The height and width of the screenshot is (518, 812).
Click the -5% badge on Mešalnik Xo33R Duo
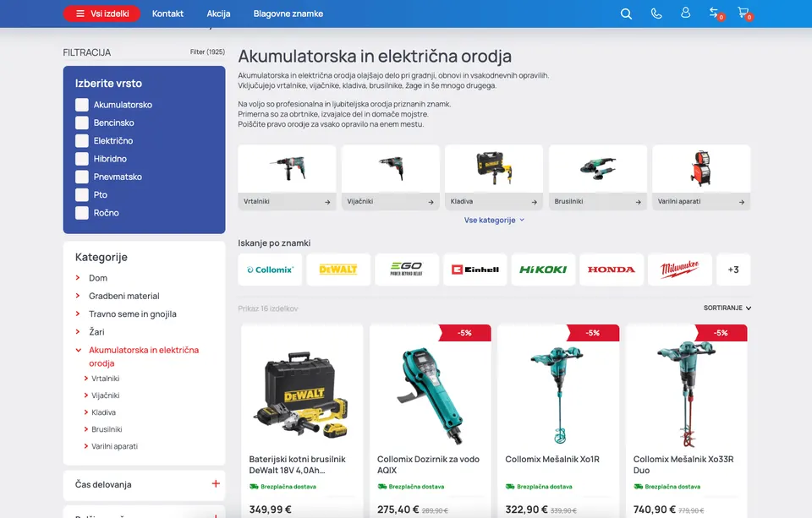[x=721, y=333]
